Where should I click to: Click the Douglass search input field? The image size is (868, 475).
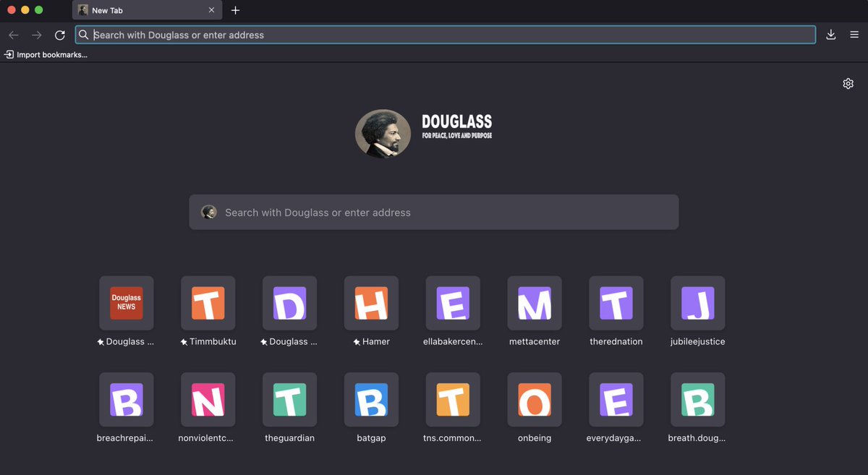pos(434,212)
